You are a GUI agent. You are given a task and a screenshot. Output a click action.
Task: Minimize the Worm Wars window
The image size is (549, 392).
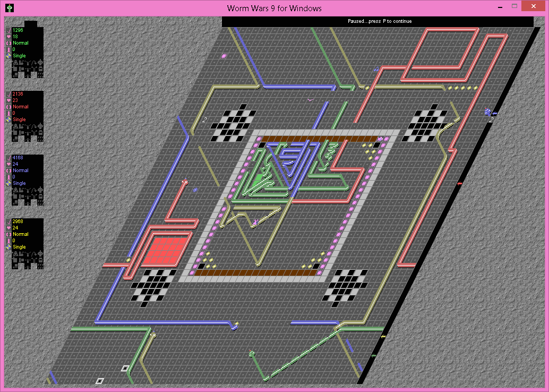coord(500,7)
